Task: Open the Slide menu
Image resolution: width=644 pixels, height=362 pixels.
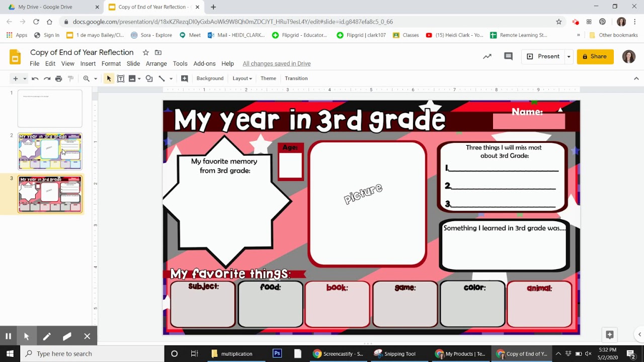Action: [x=133, y=64]
